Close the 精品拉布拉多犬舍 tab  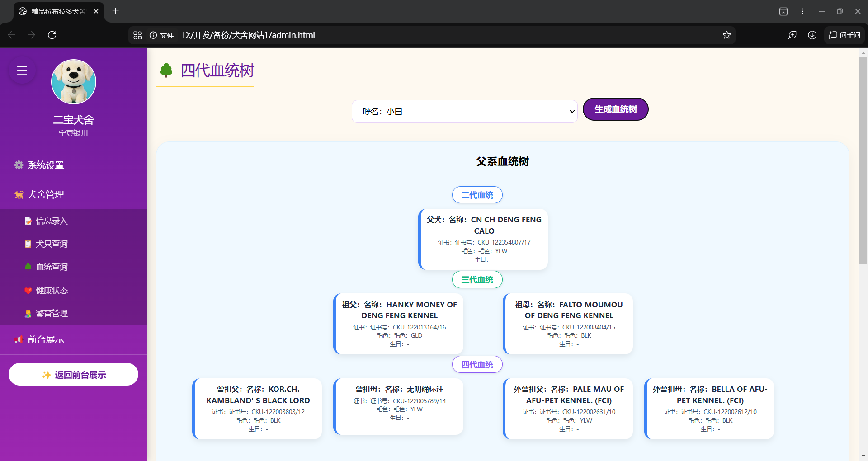(96, 11)
